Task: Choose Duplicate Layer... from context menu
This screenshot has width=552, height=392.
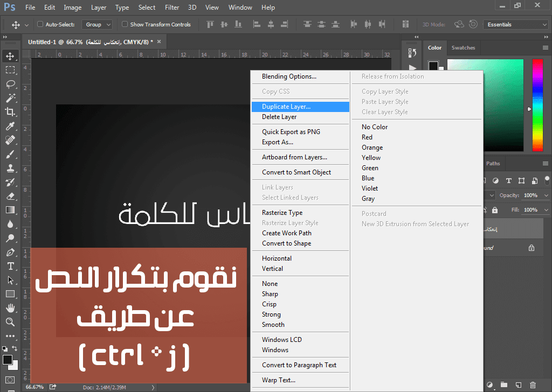Action: [300, 107]
